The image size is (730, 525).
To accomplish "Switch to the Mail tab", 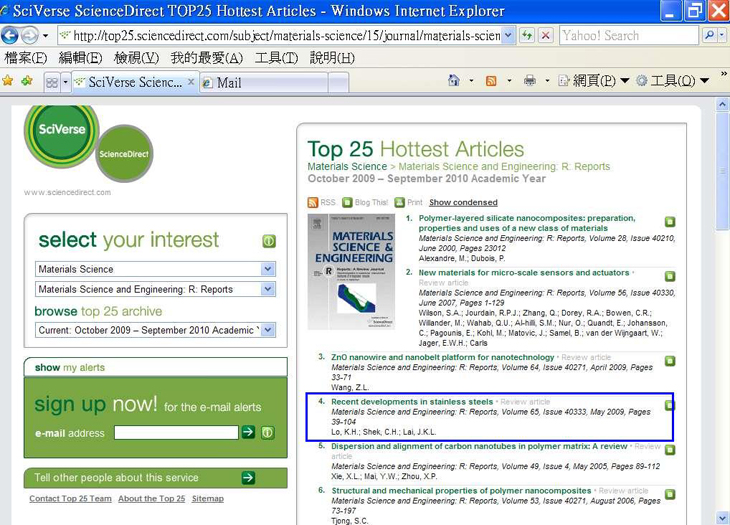I will (x=264, y=83).
